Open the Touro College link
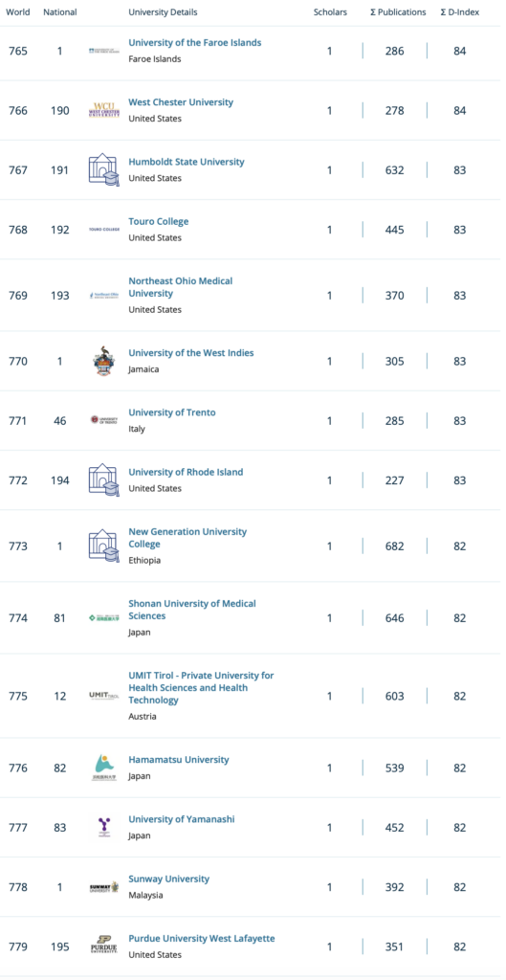 pos(159,221)
